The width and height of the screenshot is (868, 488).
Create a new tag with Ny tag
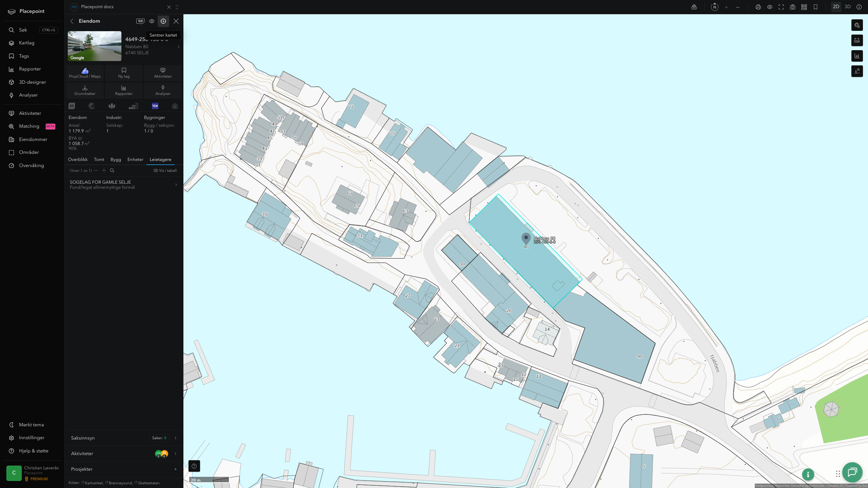pos(124,73)
